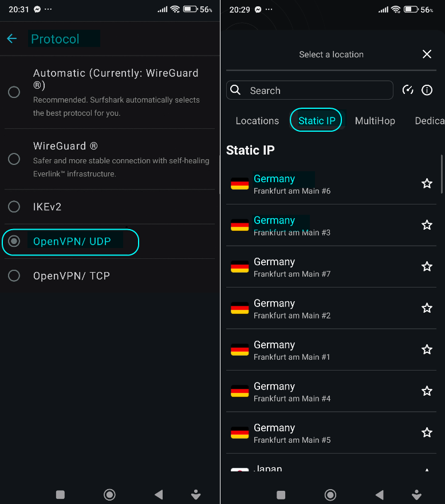Tap German flag for Frankfurt #5
Image resolution: width=445 pixels, height=504 pixels.
point(239,432)
